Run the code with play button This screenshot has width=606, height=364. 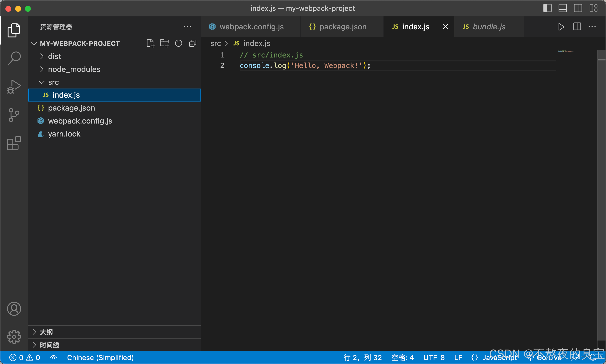[x=561, y=27]
